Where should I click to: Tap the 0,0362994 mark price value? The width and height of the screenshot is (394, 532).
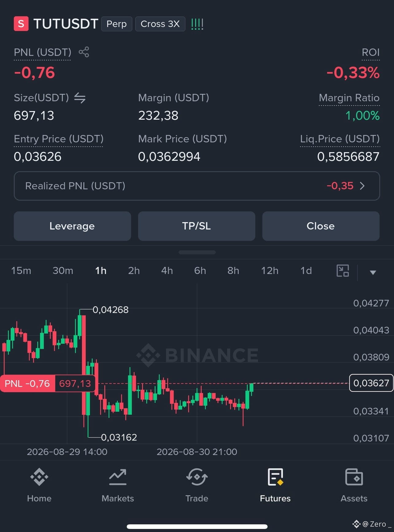169,157
